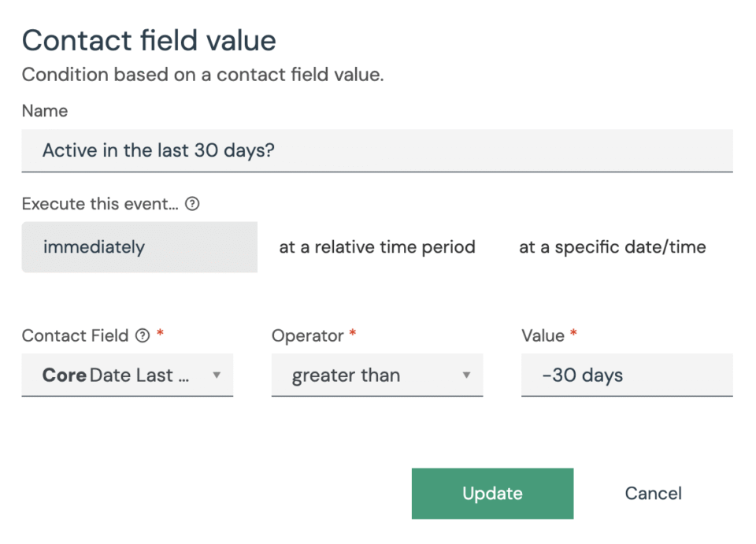Choose the at a relative time period option
This screenshot has width=756, height=544.
[377, 247]
